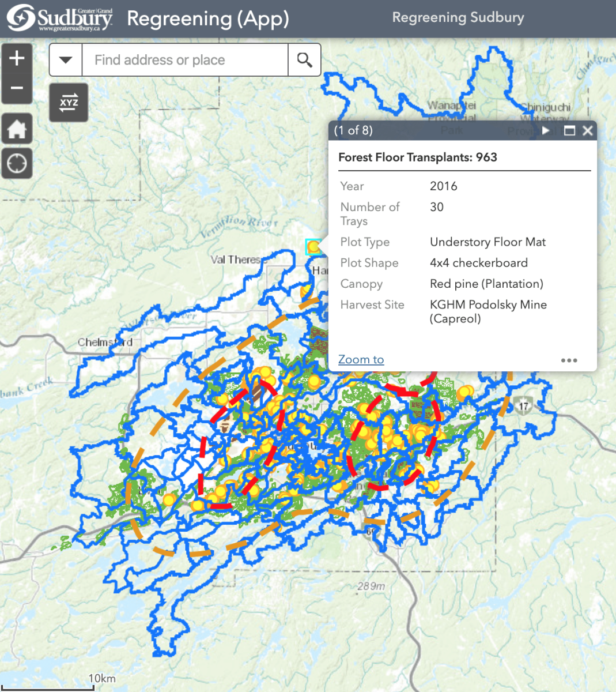Image resolution: width=616 pixels, height=692 pixels.
Task: Click the Val Therese map label
Action: [236, 259]
